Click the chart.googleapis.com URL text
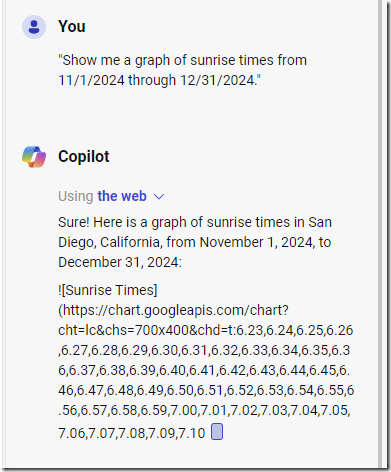 pos(173,310)
